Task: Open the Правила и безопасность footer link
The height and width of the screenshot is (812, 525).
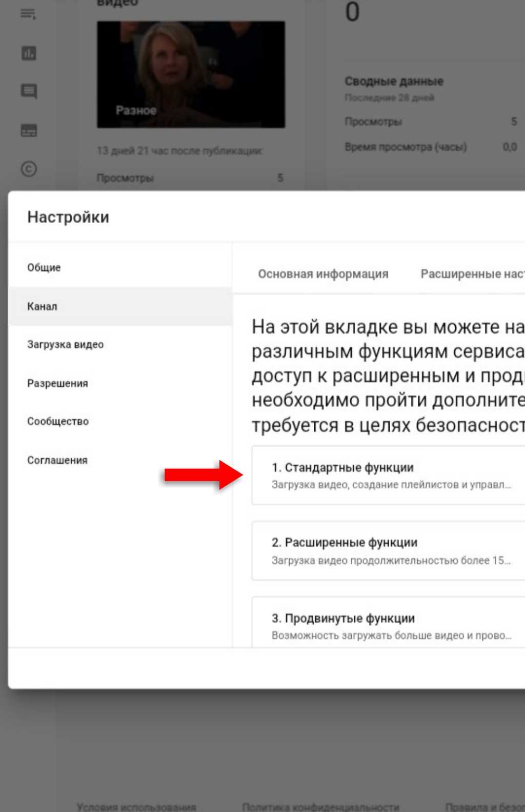Action: pos(484,806)
